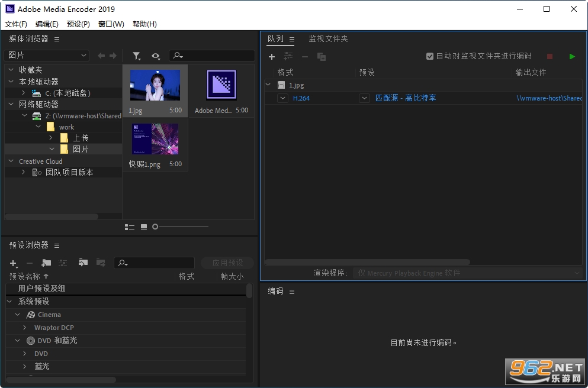Open the H.264 format dropdown arrow
Image resolution: width=588 pixels, height=388 pixels.
tap(282, 98)
